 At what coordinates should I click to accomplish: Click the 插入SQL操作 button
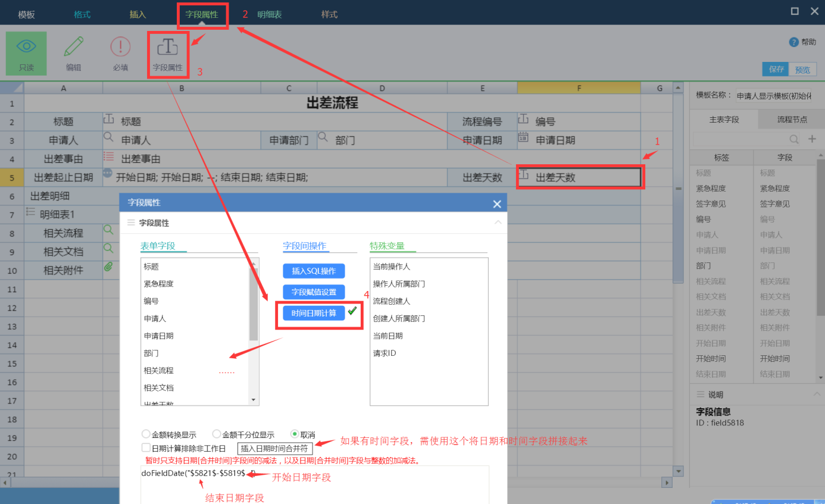pyautogui.click(x=314, y=271)
